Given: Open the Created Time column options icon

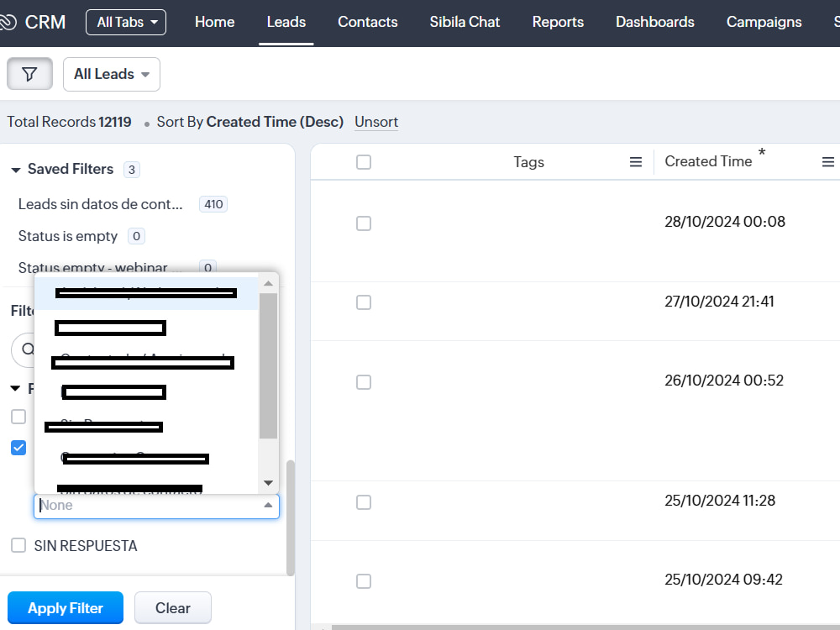Looking at the screenshot, I should coord(828,161).
